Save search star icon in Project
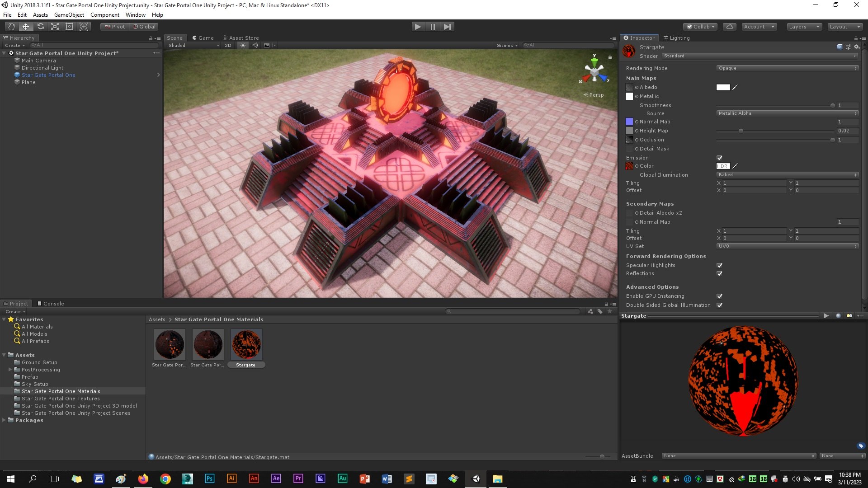This screenshot has width=868, height=488. click(x=610, y=311)
